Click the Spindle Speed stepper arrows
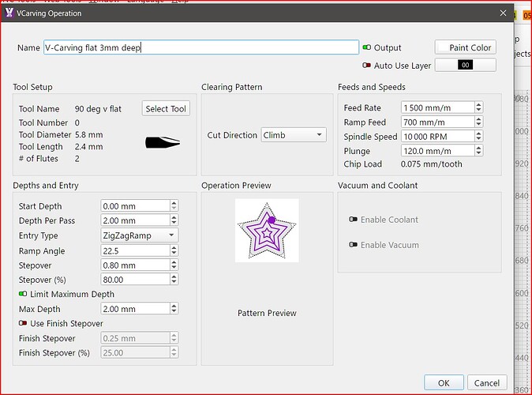The image size is (532, 395). point(478,136)
